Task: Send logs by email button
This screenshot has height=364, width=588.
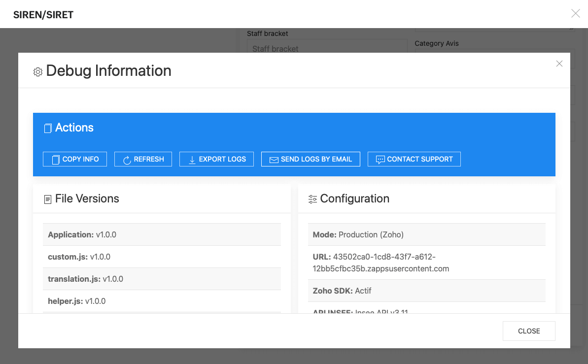Action: click(x=311, y=159)
